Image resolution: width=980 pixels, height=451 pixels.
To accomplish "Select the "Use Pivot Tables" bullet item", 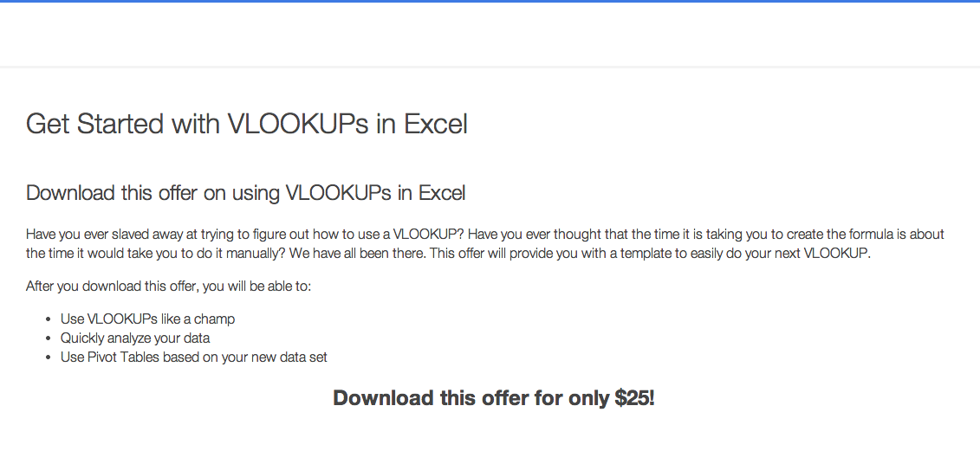I will 193,358.
